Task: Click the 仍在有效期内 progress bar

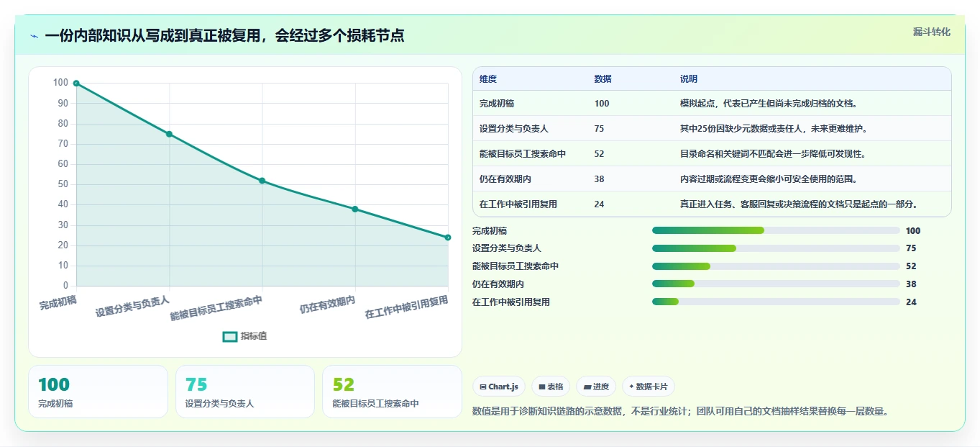Action: [x=776, y=284]
